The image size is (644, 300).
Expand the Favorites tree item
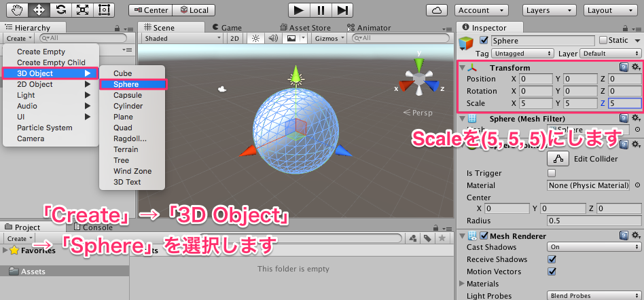click(x=5, y=250)
